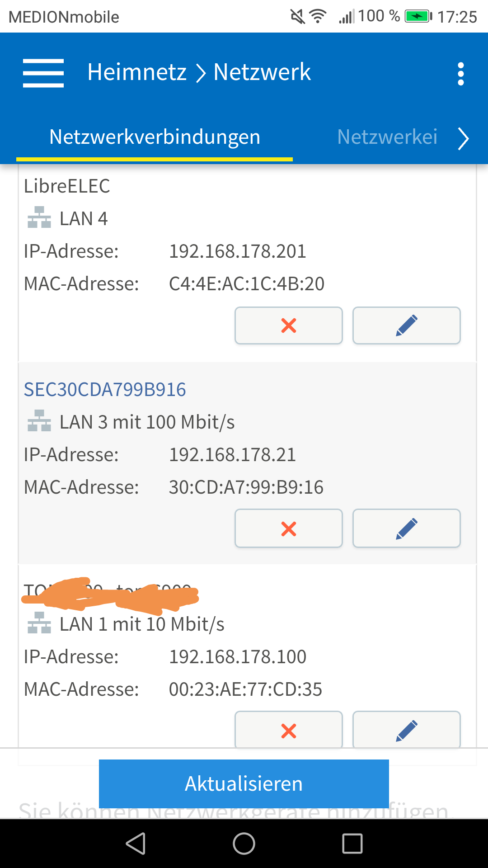
Task: Delete the LibreELEC device entry
Action: pyautogui.click(x=289, y=325)
